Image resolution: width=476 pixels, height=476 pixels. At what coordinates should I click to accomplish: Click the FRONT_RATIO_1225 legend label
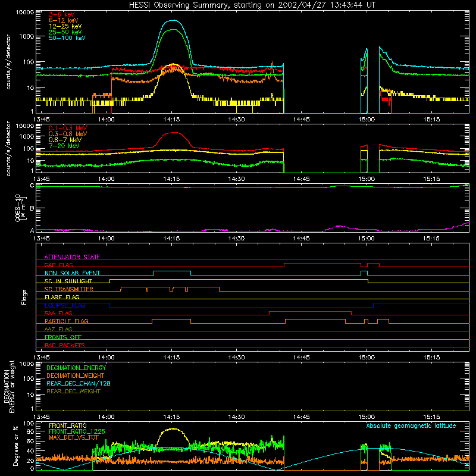(x=77, y=431)
